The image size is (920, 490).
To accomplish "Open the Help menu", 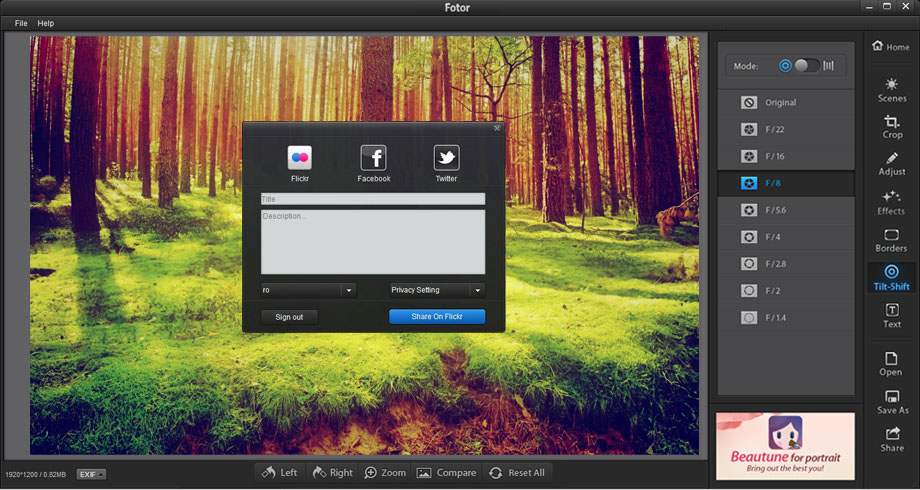I will pos(46,23).
